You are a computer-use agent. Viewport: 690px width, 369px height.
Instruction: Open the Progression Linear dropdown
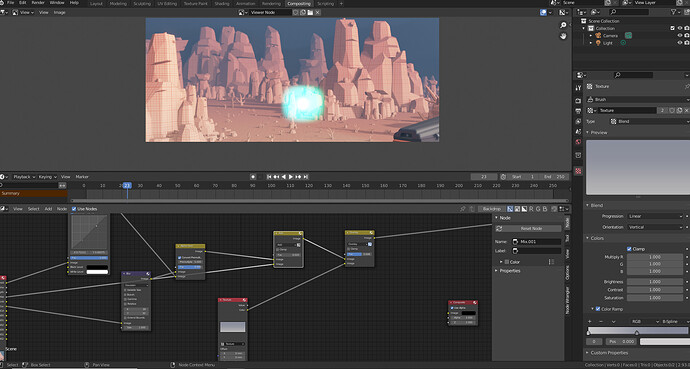click(655, 216)
